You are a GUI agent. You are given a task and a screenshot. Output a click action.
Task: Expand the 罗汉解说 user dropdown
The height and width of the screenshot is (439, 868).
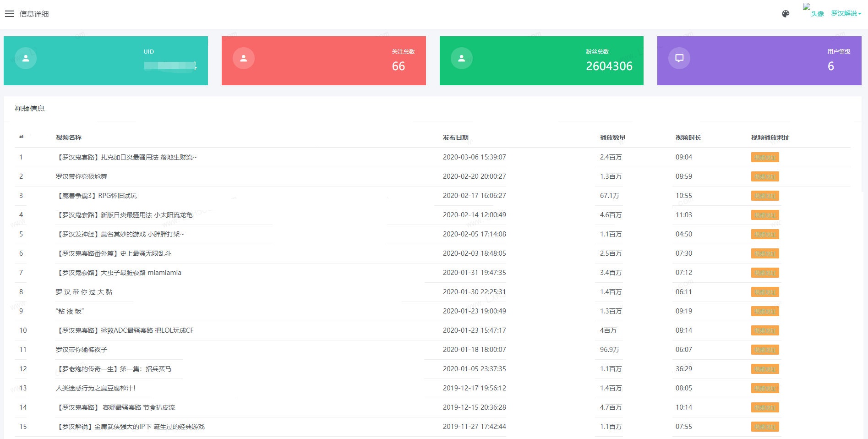click(846, 13)
